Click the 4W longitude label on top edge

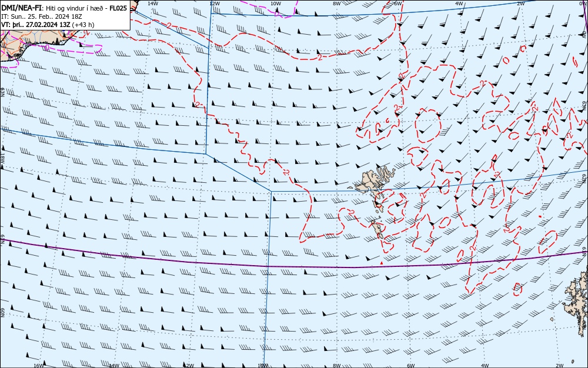pyautogui.click(x=459, y=4)
